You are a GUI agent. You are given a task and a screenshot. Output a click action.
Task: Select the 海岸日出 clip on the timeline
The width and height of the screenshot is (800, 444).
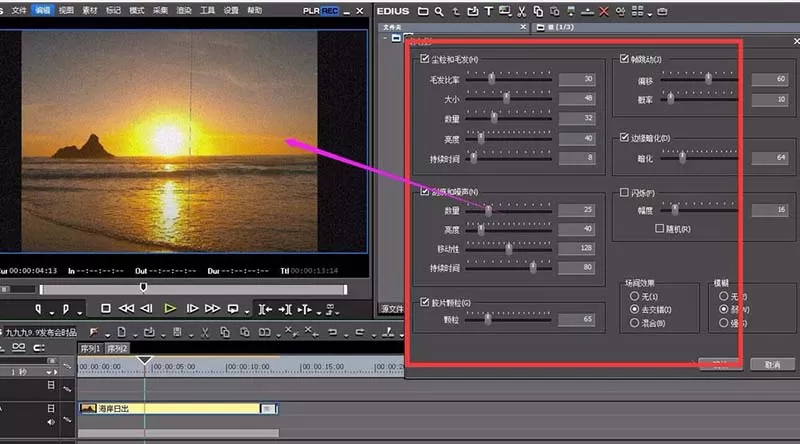point(178,408)
